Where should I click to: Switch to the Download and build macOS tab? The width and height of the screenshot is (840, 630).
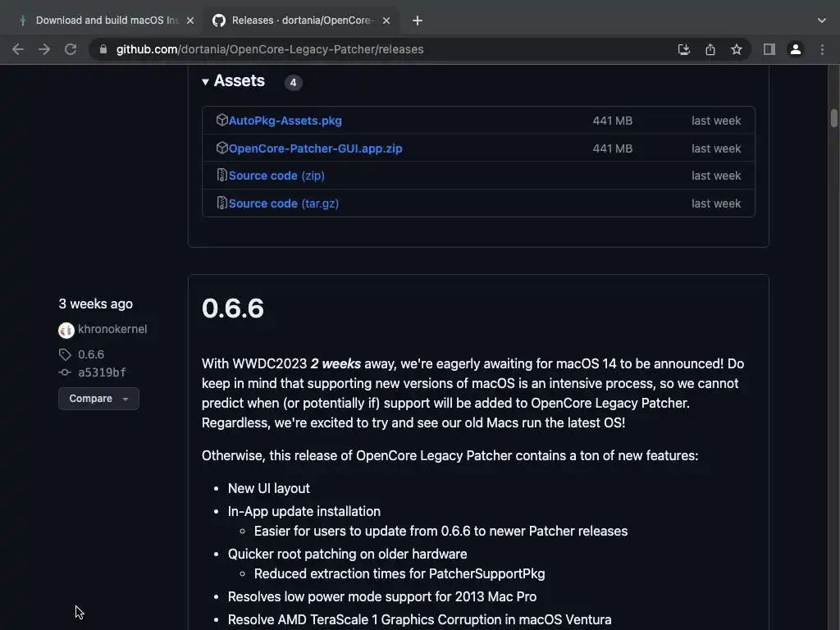pyautogui.click(x=105, y=21)
